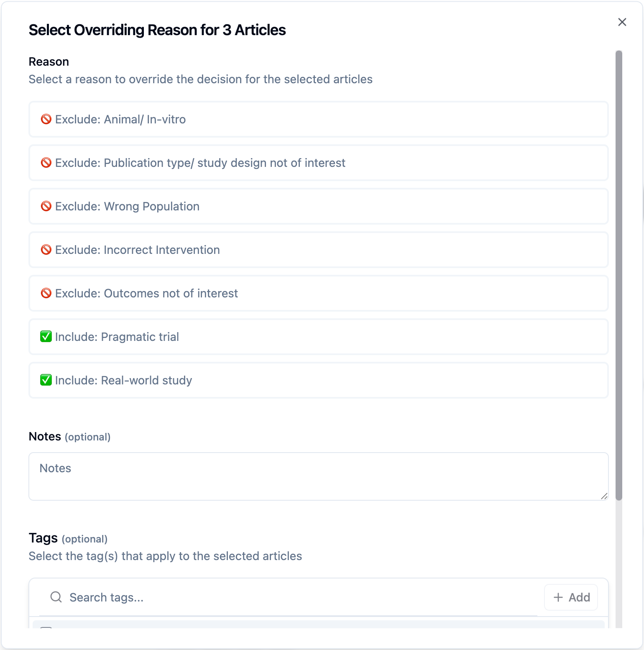The width and height of the screenshot is (644, 650).
Task: Click the prohibited icon next to Wrong Population
Action: [46, 206]
